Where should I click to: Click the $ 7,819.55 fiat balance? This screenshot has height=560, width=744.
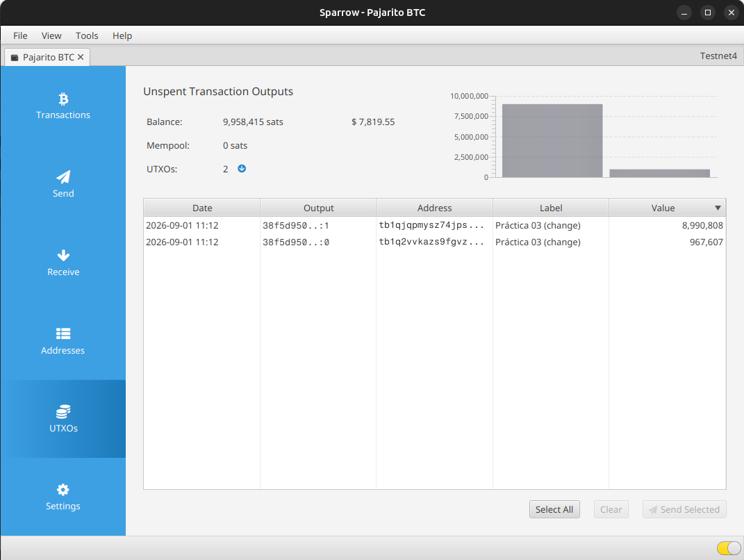(373, 122)
